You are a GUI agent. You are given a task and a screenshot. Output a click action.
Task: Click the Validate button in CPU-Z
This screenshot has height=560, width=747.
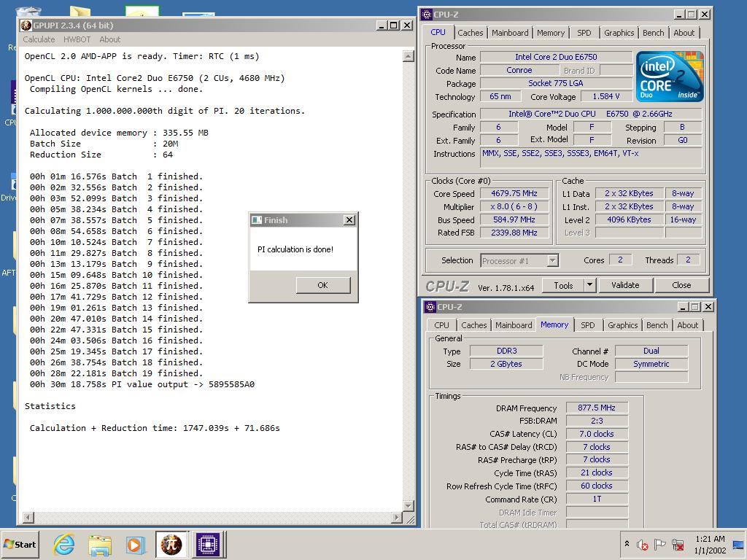pyautogui.click(x=625, y=285)
